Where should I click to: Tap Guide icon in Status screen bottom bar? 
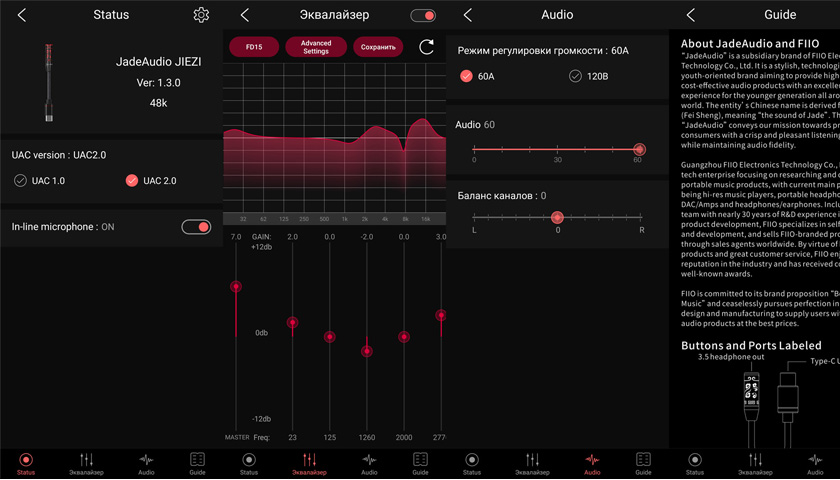(x=197, y=464)
